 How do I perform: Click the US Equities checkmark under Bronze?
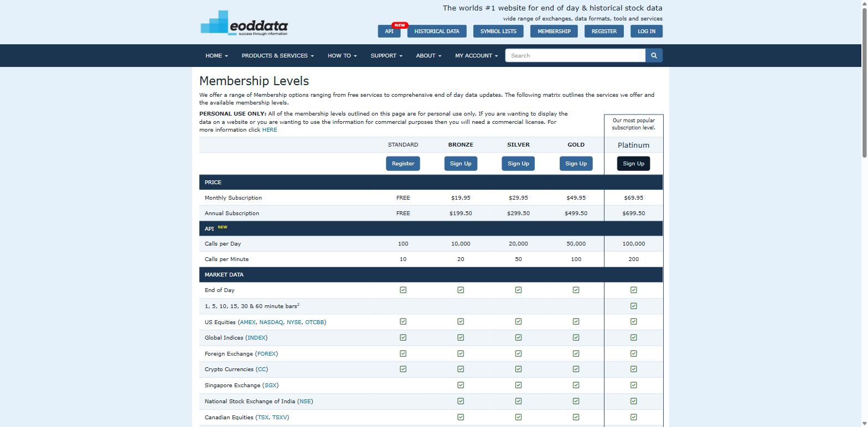point(461,321)
